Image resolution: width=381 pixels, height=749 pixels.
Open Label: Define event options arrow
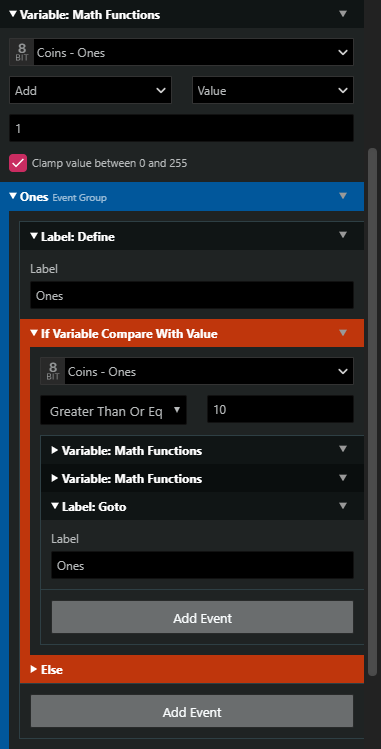[x=342, y=235]
